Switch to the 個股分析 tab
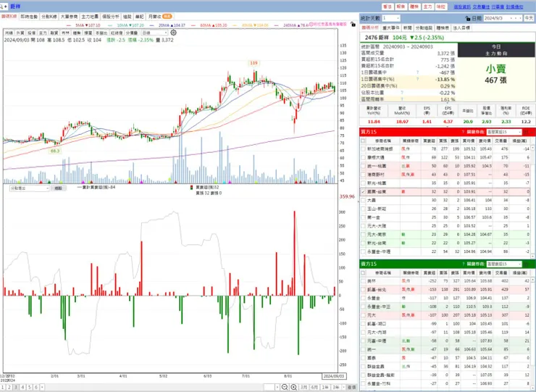Screen dimensions: 536x392 (x=110, y=17)
